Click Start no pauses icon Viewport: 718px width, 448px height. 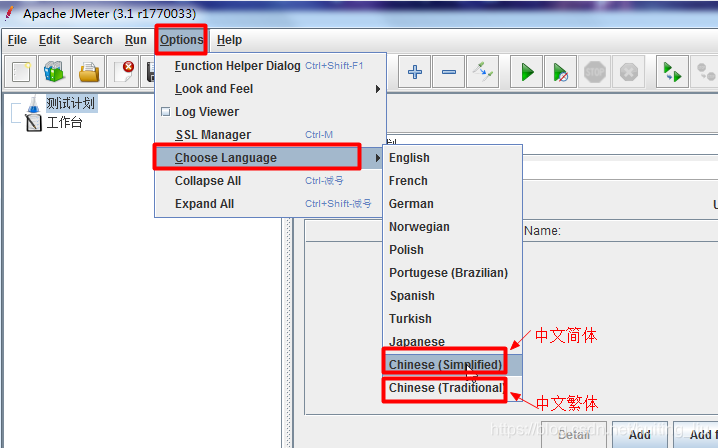coord(560,72)
